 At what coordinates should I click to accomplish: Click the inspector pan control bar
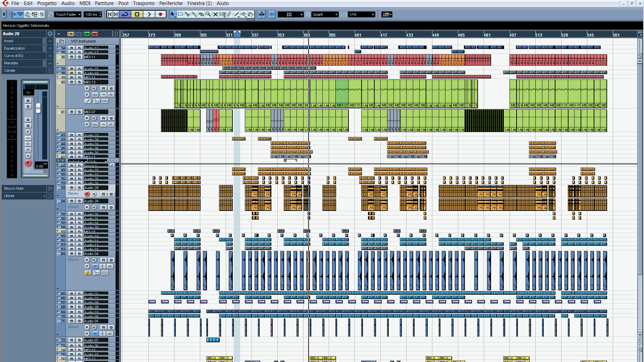36,87
